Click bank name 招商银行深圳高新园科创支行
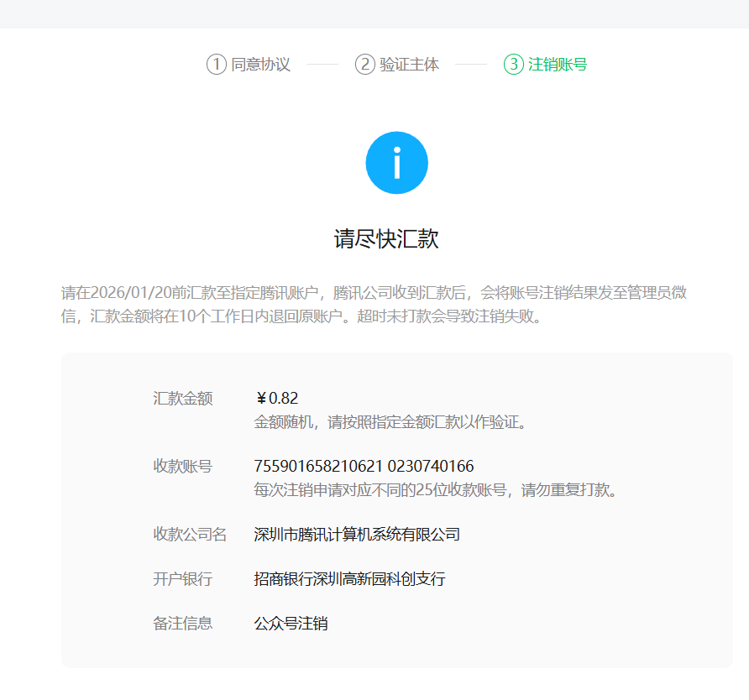This screenshot has width=749, height=700. [x=349, y=579]
